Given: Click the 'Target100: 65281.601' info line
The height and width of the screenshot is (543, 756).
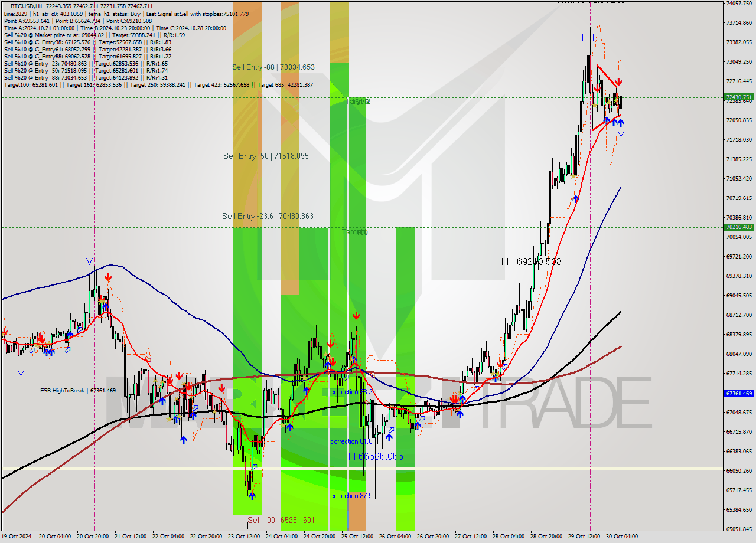Looking at the screenshot, I should click(158, 84).
